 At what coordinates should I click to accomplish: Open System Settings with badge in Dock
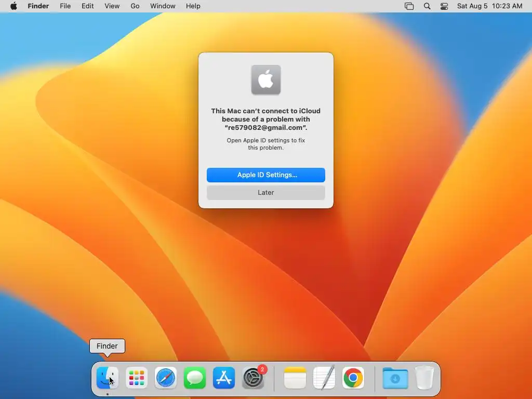[x=253, y=378]
